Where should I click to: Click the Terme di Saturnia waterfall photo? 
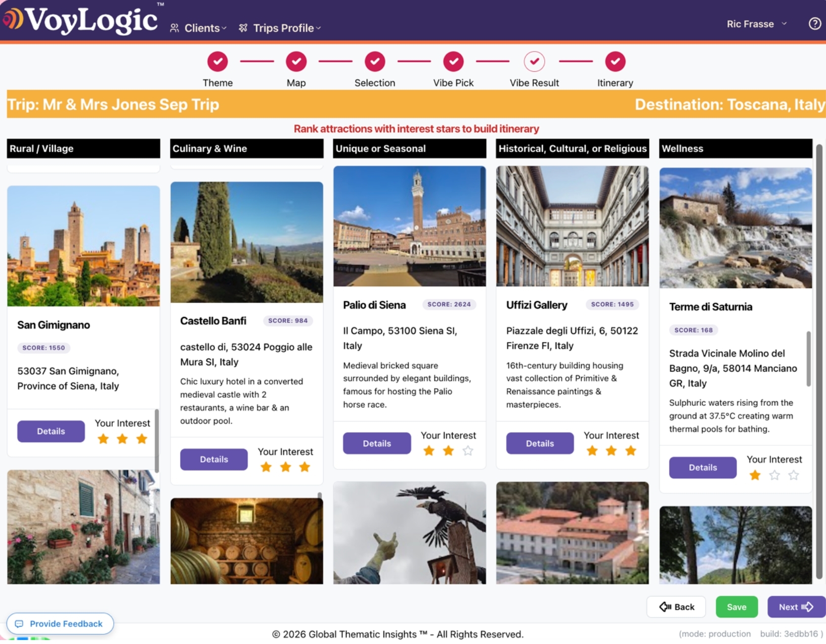736,228
